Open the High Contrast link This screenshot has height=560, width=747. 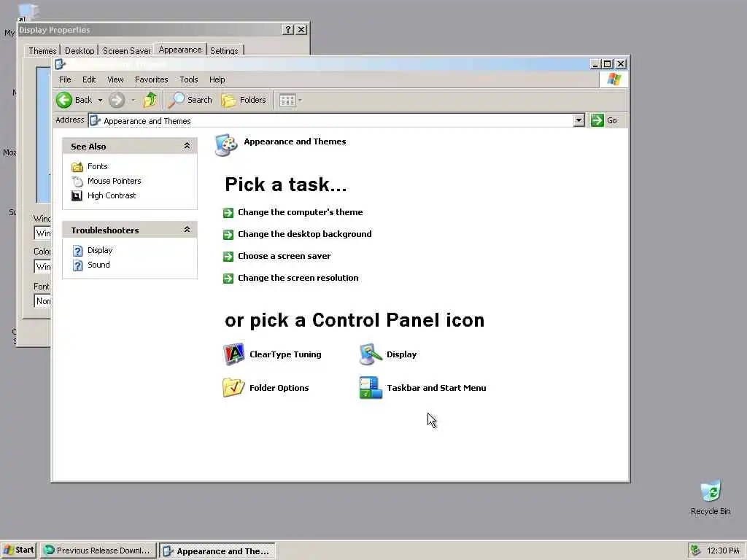112,195
